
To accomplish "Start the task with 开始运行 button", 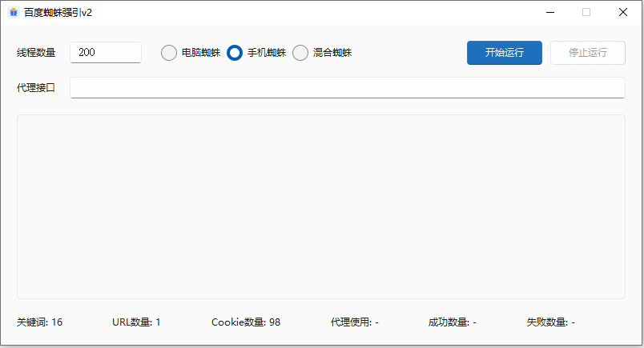I will coord(505,53).
